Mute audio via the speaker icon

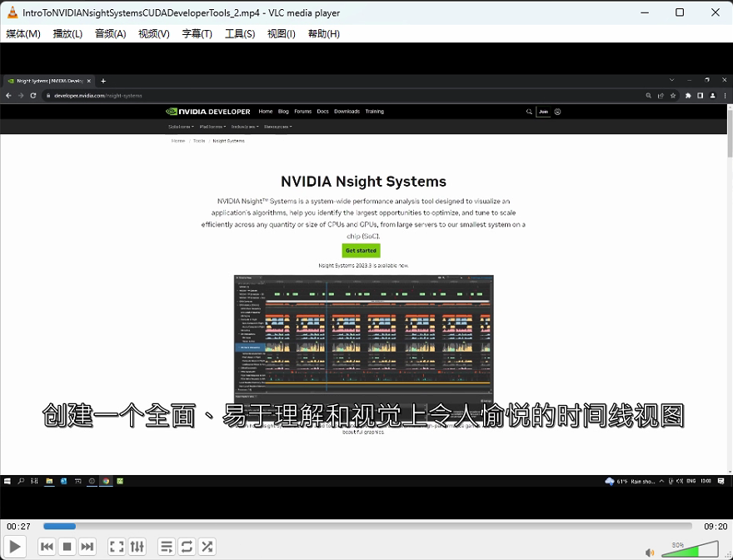coord(650,552)
